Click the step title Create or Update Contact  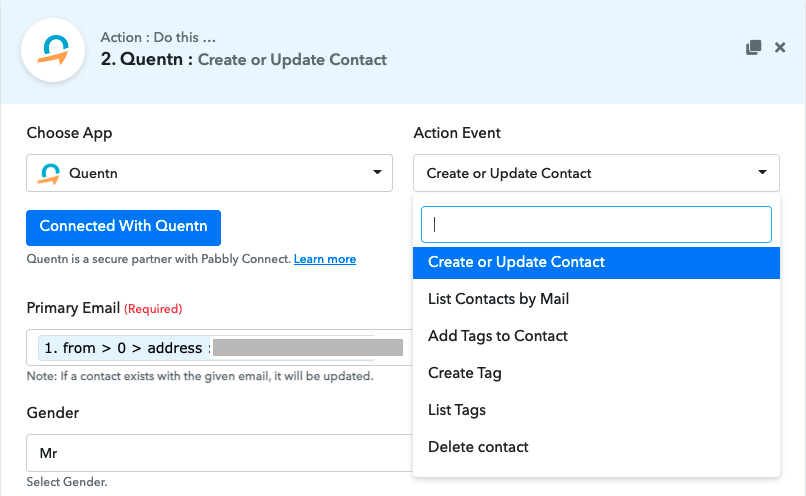pos(292,59)
